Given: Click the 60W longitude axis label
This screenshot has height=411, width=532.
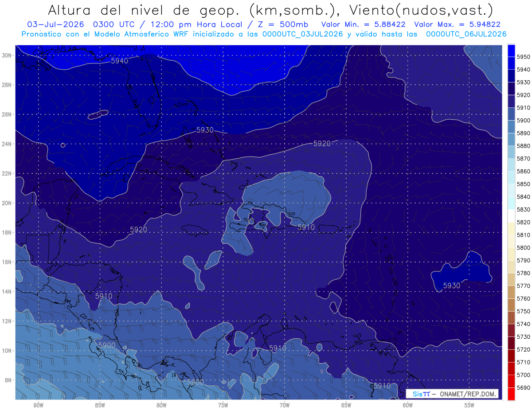Looking at the screenshot, I should click(x=408, y=405).
